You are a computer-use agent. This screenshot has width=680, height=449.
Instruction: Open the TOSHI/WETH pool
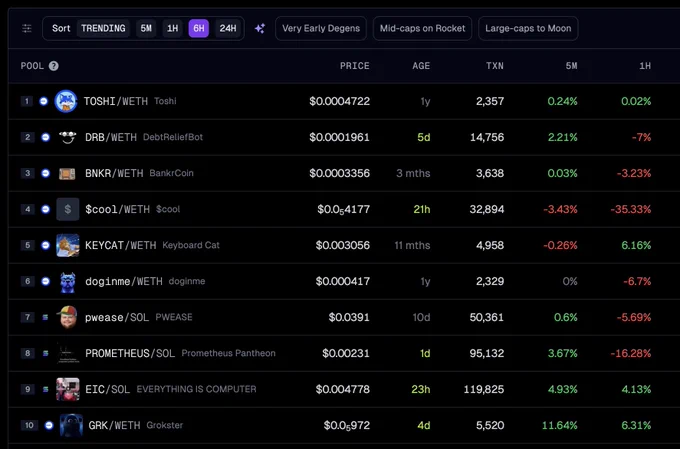(115, 101)
